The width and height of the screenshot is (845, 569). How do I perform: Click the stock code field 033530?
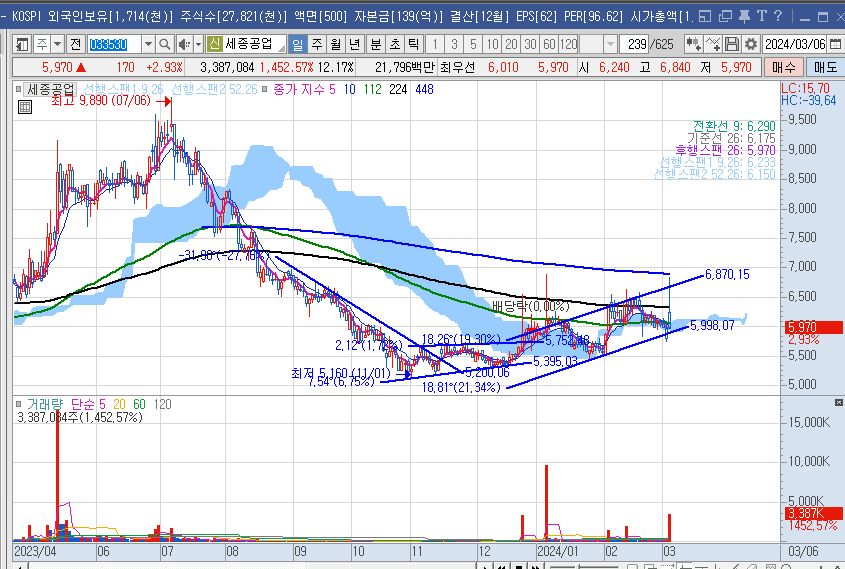114,44
